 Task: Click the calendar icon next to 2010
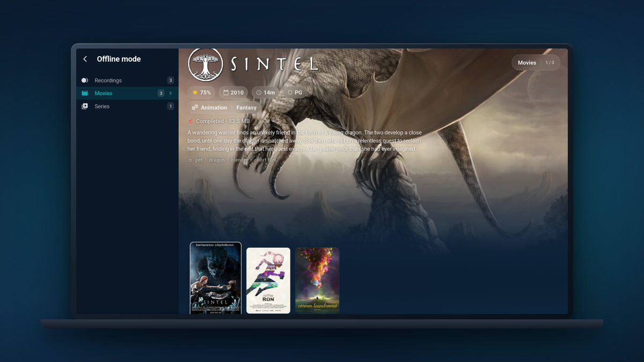coord(226,92)
